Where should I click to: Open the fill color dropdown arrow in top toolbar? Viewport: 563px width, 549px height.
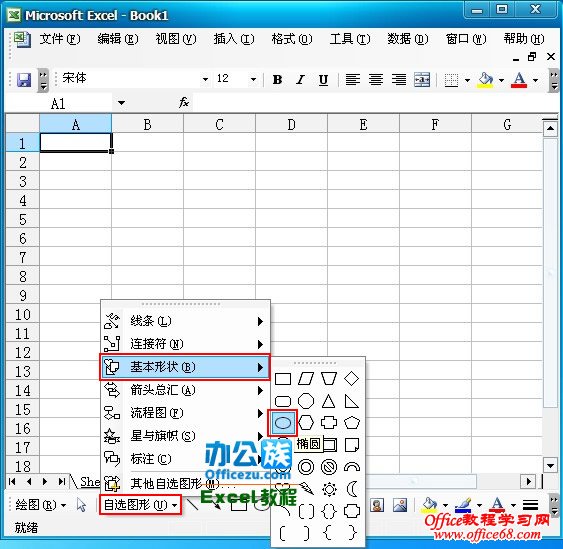click(x=501, y=80)
